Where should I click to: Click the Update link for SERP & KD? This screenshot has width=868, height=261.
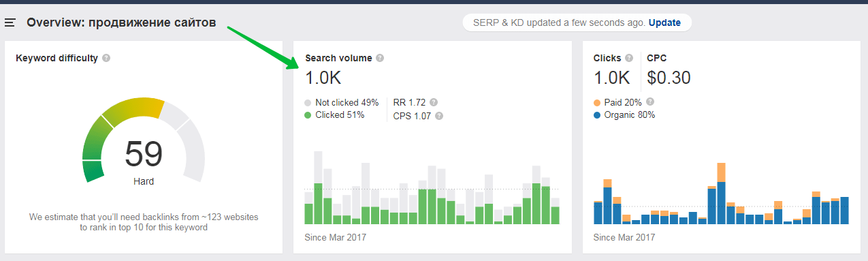pos(664,22)
